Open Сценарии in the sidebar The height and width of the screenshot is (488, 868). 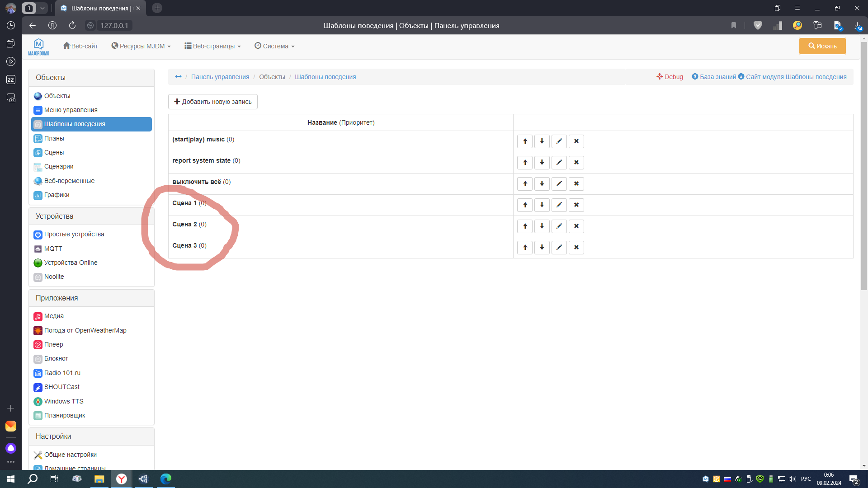[x=59, y=166]
